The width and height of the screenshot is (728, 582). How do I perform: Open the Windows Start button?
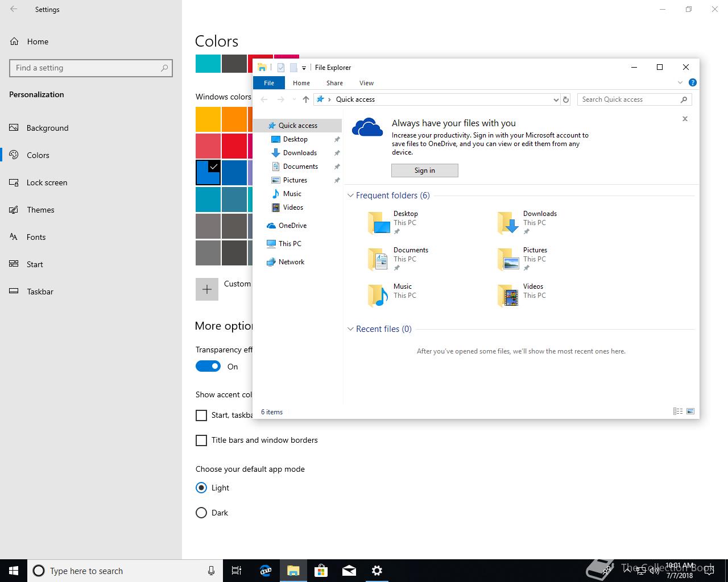14,571
